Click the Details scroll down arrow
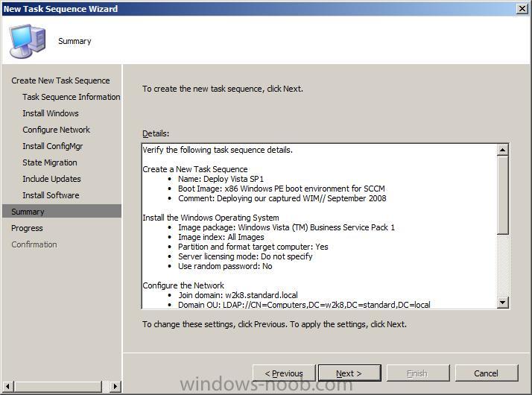The image size is (532, 395). pos(502,302)
